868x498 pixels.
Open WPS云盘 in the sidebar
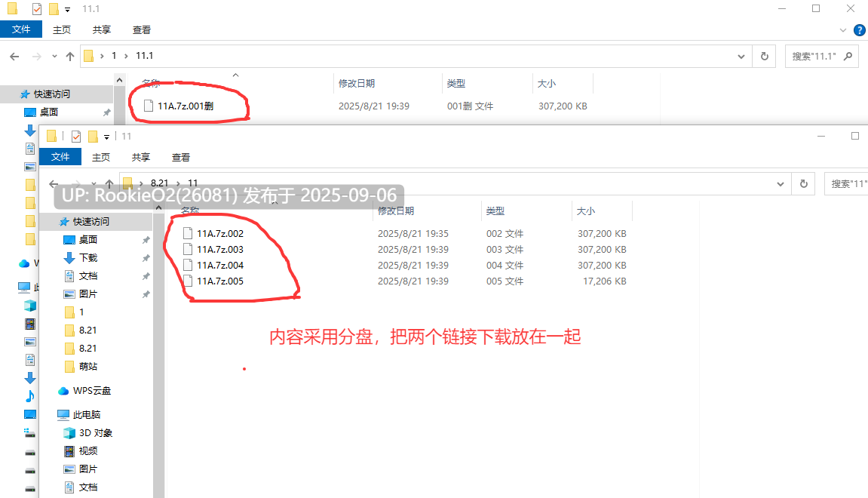92,391
